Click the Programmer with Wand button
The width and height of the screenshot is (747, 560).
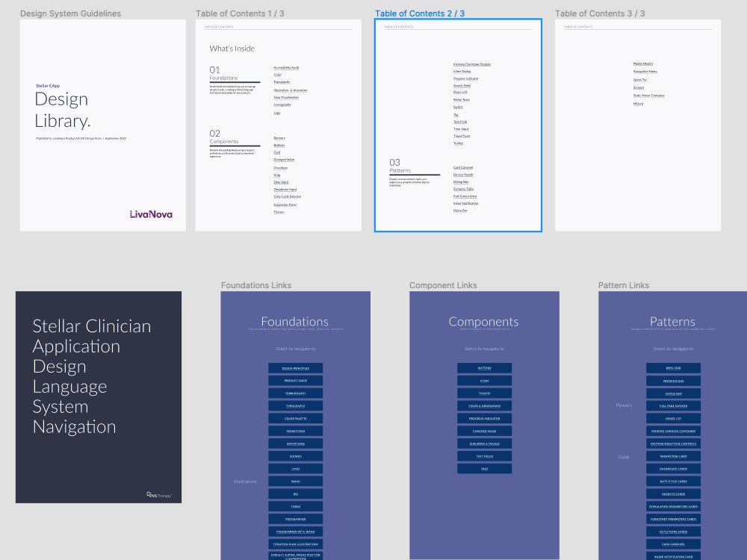click(x=295, y=532)
